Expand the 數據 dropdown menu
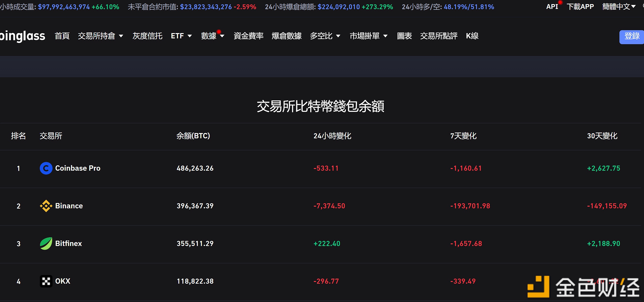This screenshot has width=644, height=302. click(213, 36)
